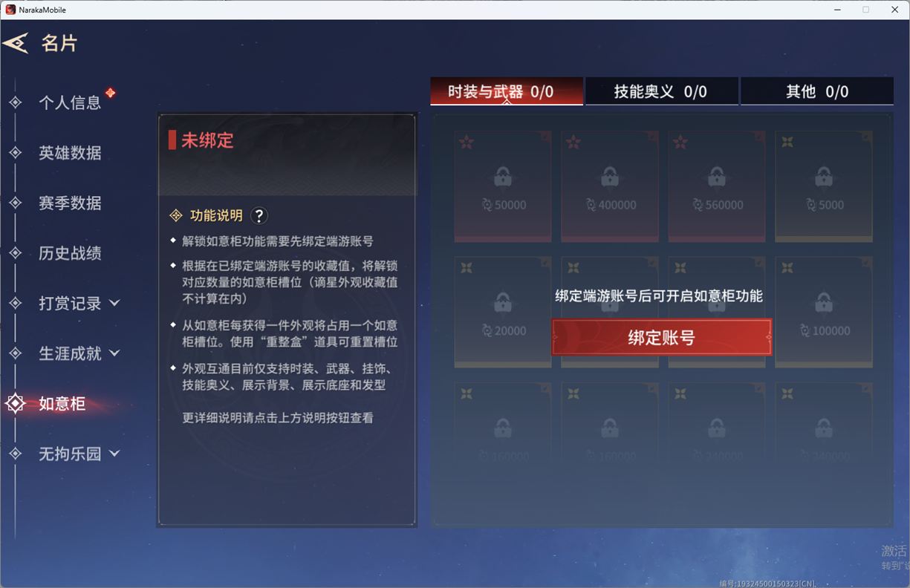Click the lock icon on the 5000 slot
The image size is (910, 588).
click(824, 177)
